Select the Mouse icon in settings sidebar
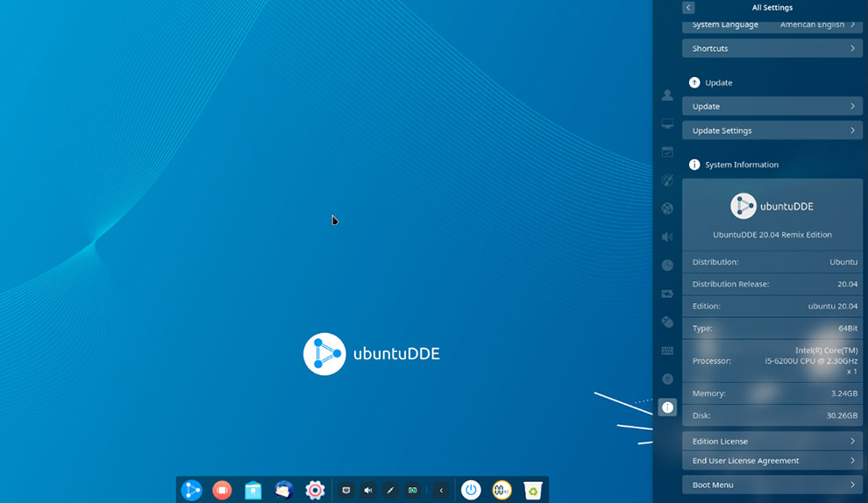 pos(667,322)
